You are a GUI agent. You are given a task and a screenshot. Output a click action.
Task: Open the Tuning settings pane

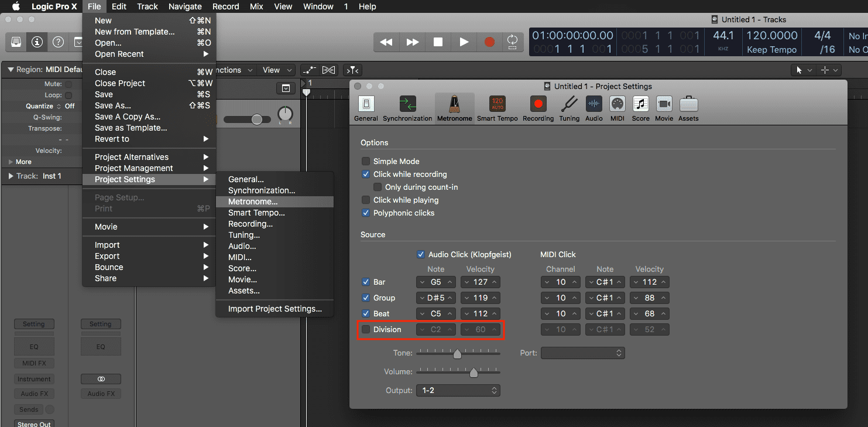[569, 108]
